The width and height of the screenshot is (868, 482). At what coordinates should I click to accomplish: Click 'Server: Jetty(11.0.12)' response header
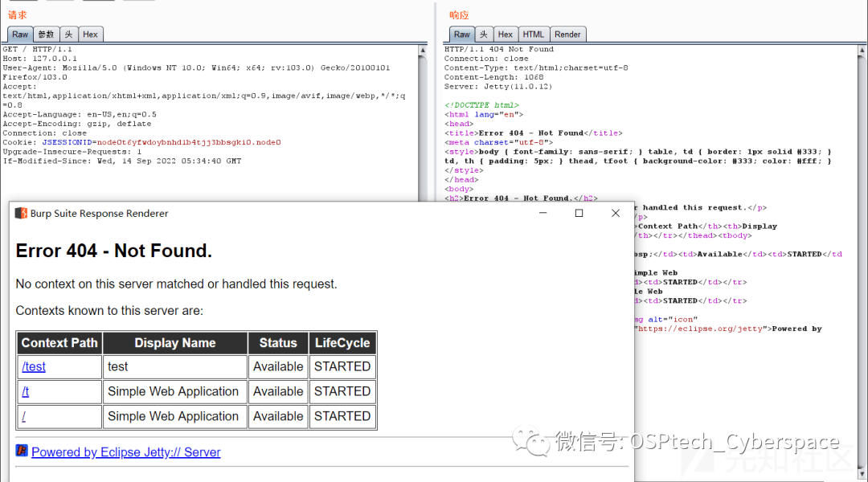(x=498, y=86)
